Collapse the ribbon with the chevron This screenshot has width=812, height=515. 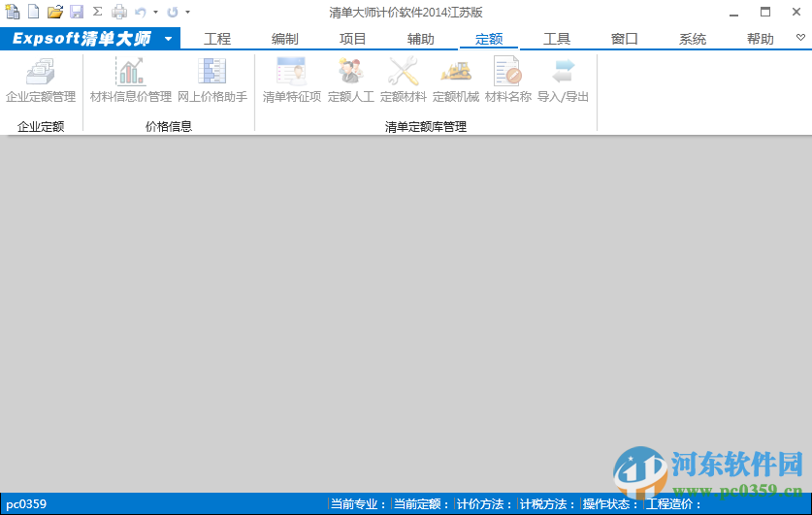[800, 37]
